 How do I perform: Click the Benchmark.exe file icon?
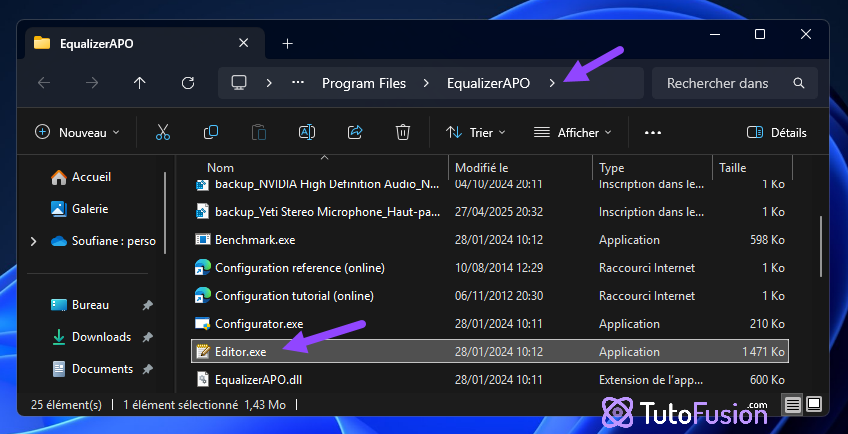(203, 239)
